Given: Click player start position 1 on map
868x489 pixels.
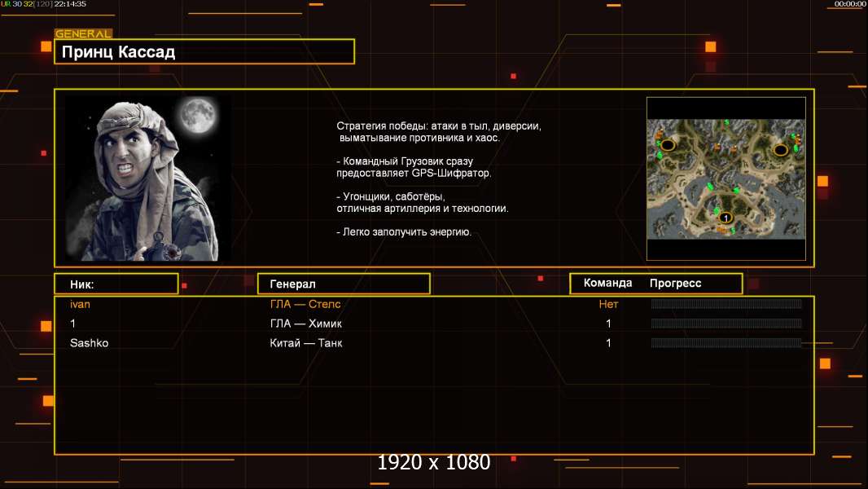Looking at the screenshot, I should (x=726, y=218).
